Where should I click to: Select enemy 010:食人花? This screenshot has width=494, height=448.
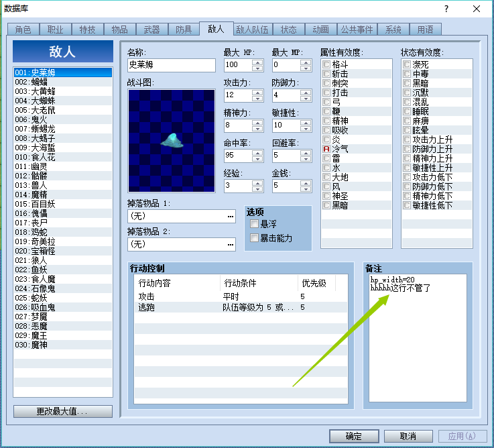click(63, 157)
